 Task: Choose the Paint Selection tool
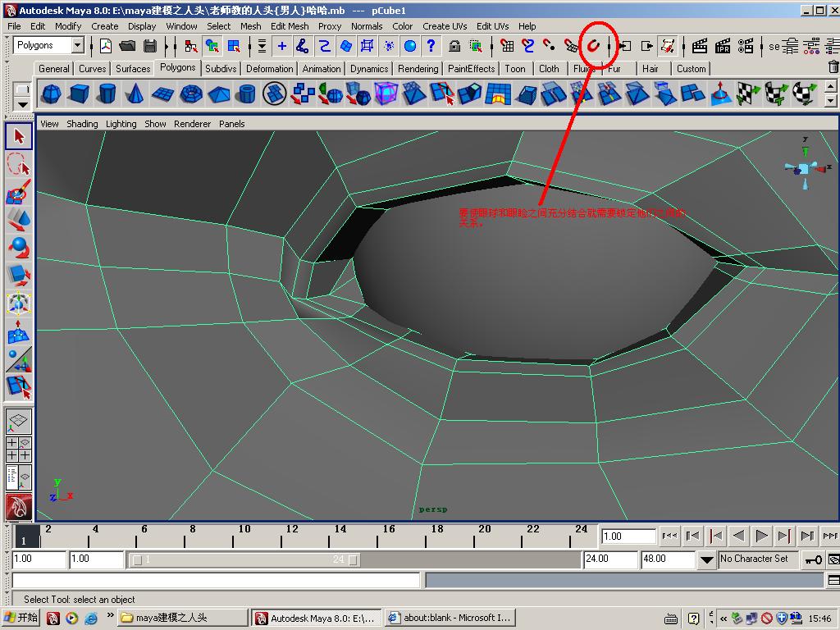(x=19, y=192)
